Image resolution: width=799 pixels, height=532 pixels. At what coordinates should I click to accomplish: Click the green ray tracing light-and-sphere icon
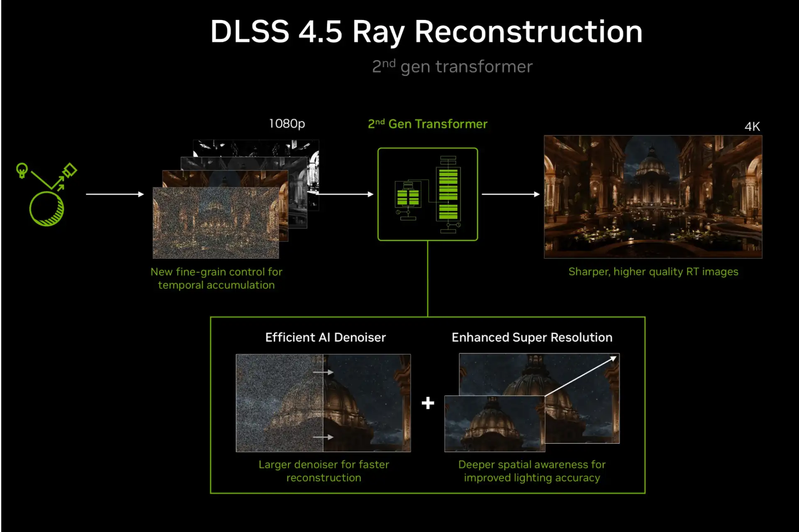46,194
